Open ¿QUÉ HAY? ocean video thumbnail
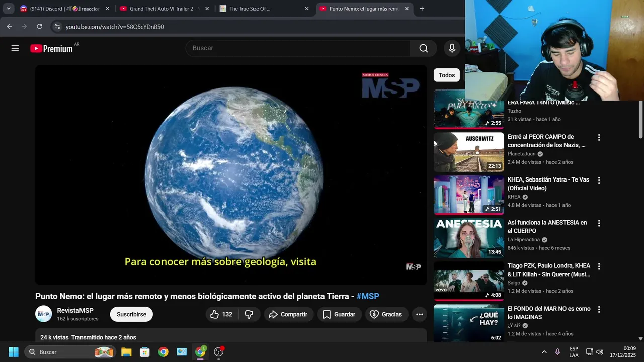The height and width of the screenshot is (362, 644). coord(469,323)
